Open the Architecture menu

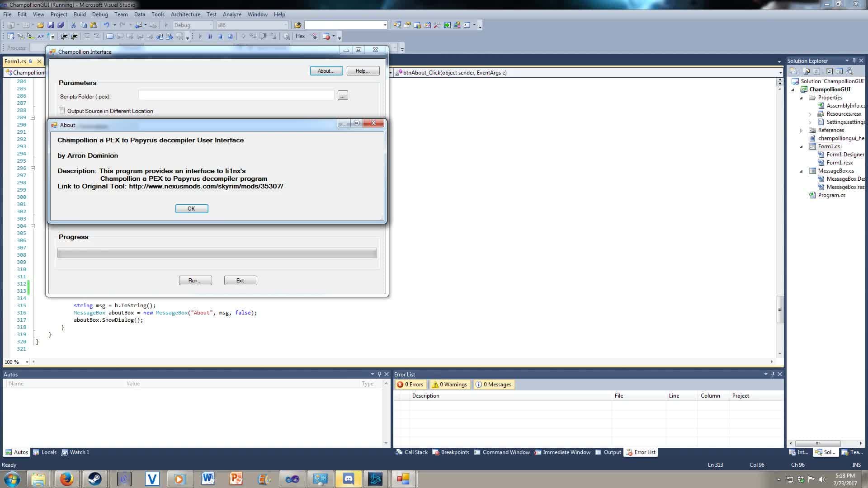185,14
